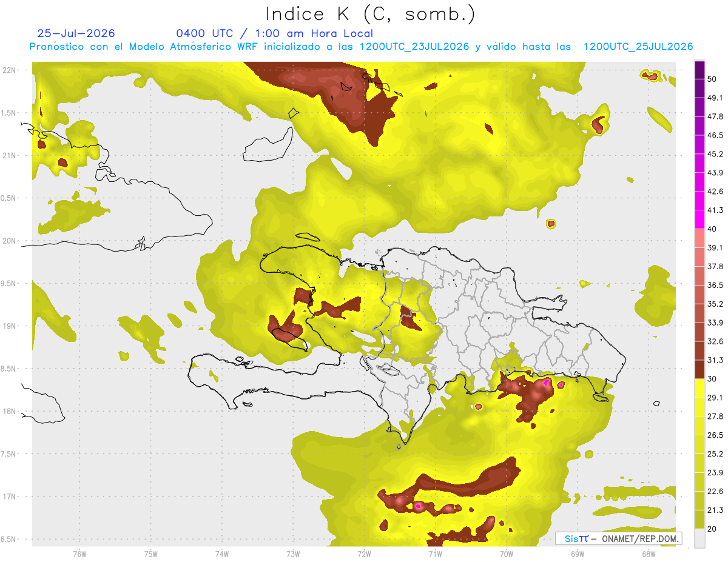
Task: Click the '72W' longitude label
Action: pos(364,554)
